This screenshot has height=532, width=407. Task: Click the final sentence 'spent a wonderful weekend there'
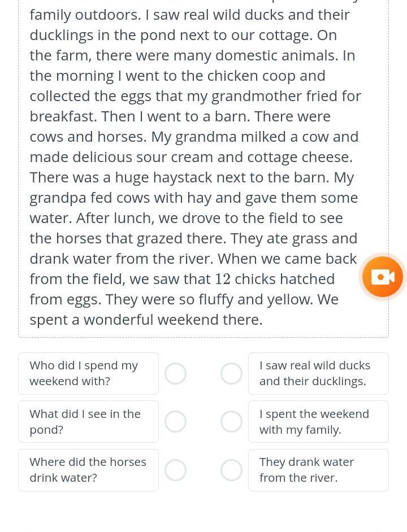tap(146, 320)
